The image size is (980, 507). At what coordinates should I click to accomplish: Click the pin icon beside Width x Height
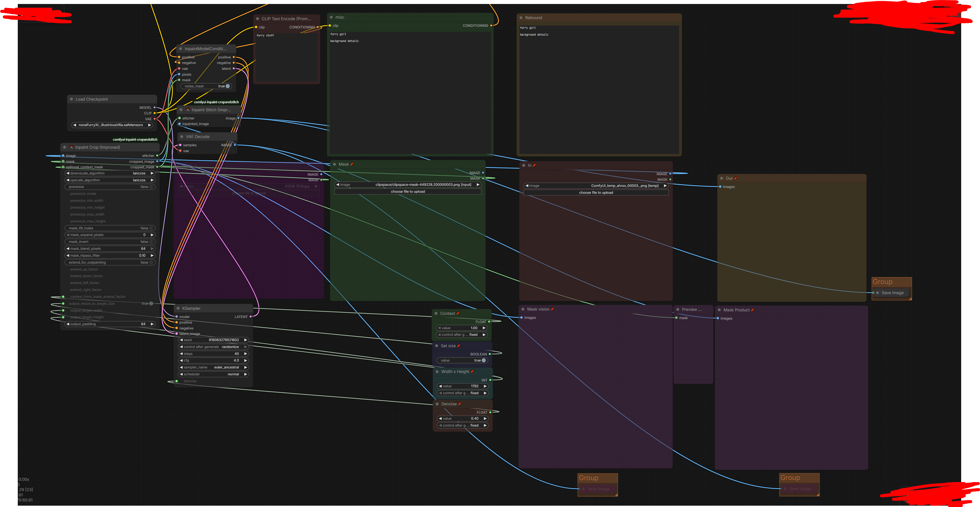tap(472, 372)
